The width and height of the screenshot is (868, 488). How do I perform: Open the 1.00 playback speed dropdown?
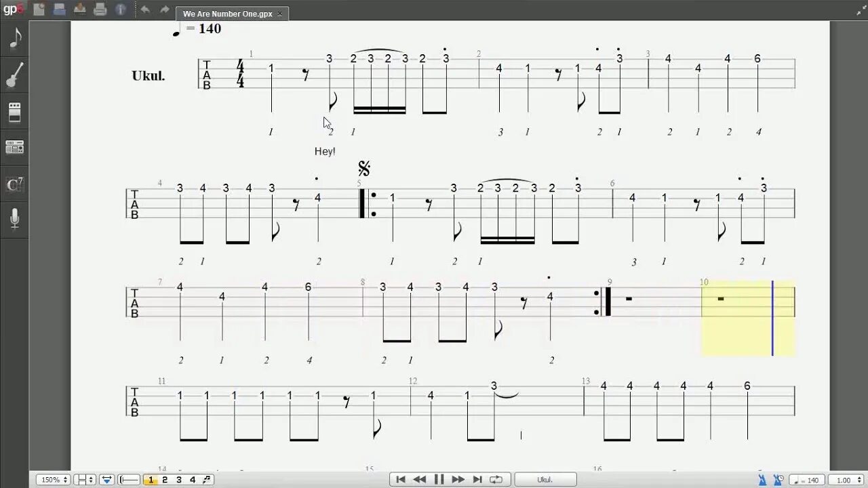[x=846, y=480]
